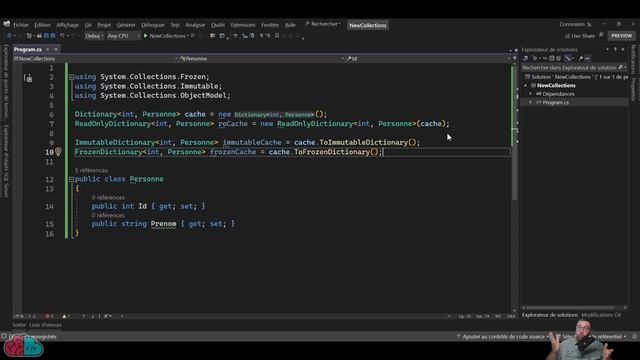Image resolution: width=640 pixels, height=360 pixels.
Task: Collapse the Personne class block
Action: point(71,179)
